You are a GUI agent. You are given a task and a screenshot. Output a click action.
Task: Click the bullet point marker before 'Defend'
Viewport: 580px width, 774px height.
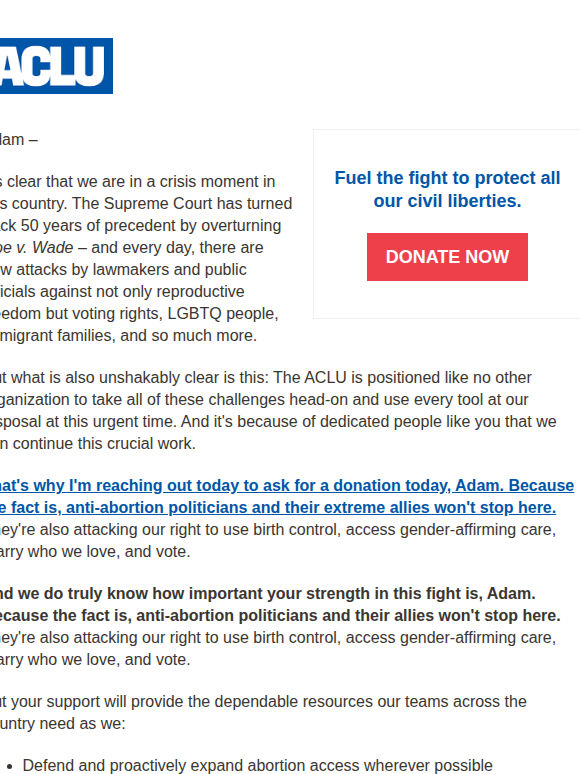(x=13, y=766)
